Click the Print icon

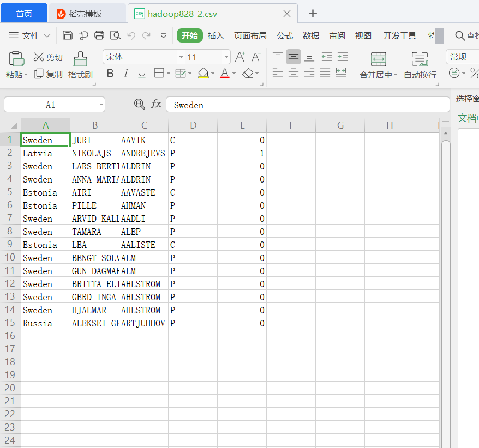point(99,35)
